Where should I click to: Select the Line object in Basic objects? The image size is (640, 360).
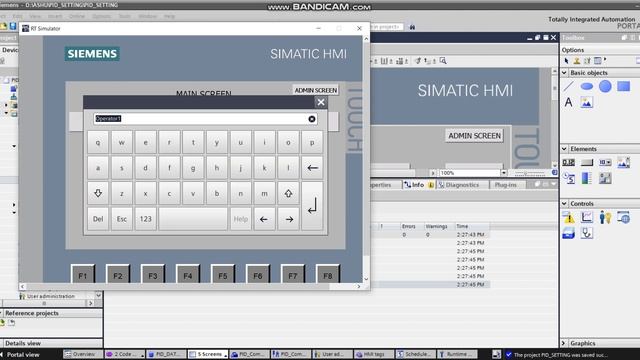[569, 86]
